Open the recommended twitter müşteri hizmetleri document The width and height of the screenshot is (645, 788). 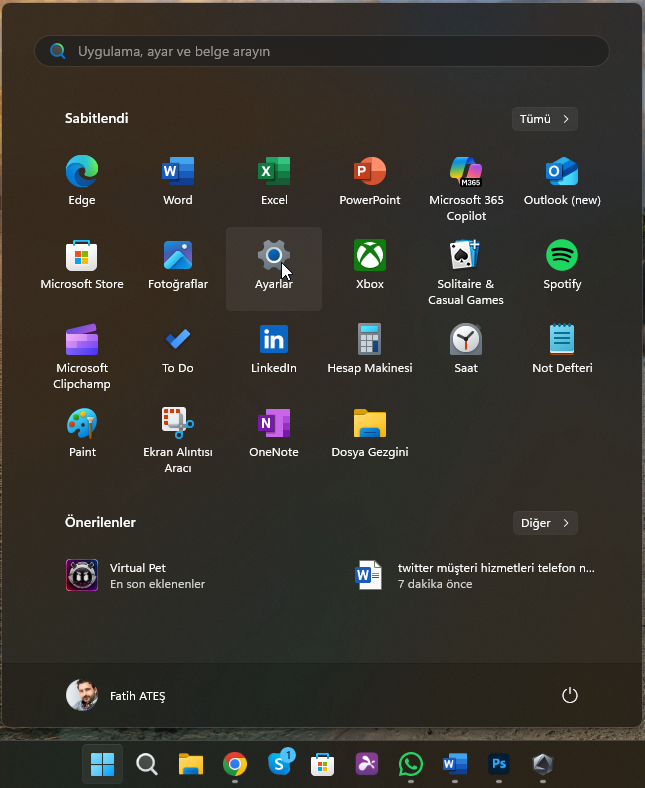[476, 575]
